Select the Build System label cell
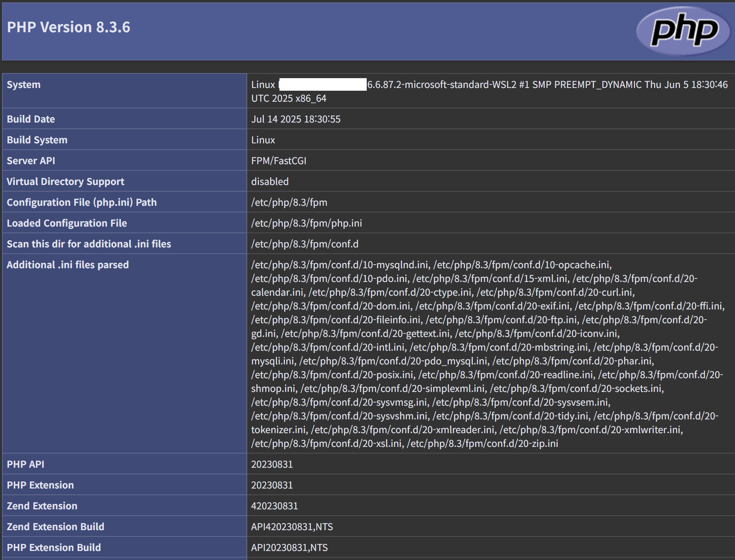Screen dimensions: 735x560 click(37, 140)
